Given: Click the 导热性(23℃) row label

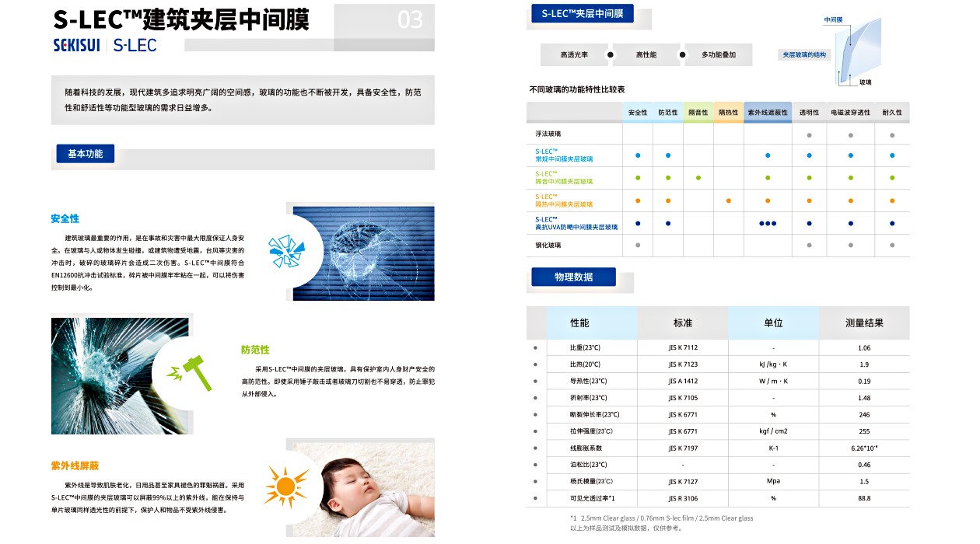Looking at the screenshot, I should coord(589,381).
